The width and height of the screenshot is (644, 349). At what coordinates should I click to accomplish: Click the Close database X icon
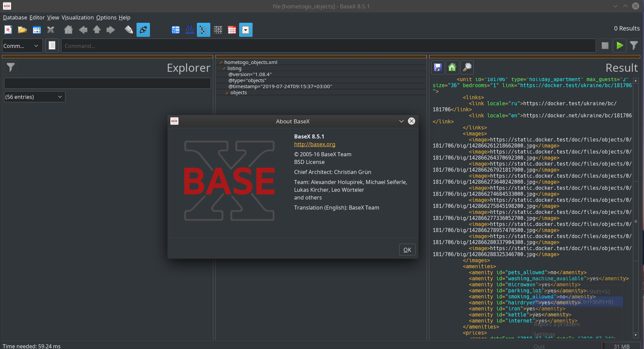(x=51, y=30)
